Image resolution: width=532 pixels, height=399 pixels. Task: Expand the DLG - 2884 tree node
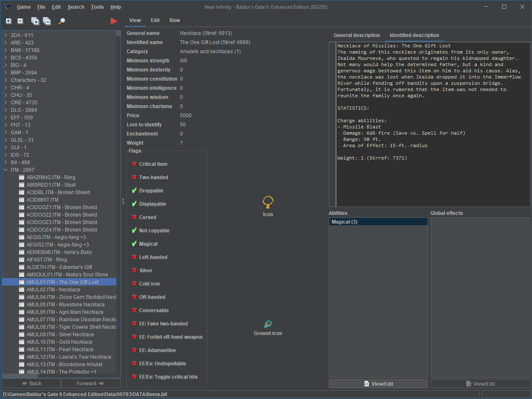point(6,110)
